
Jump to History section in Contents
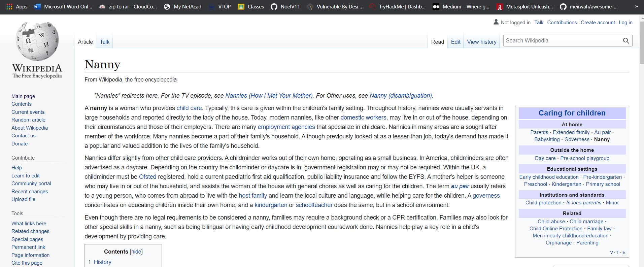point(102,262)
